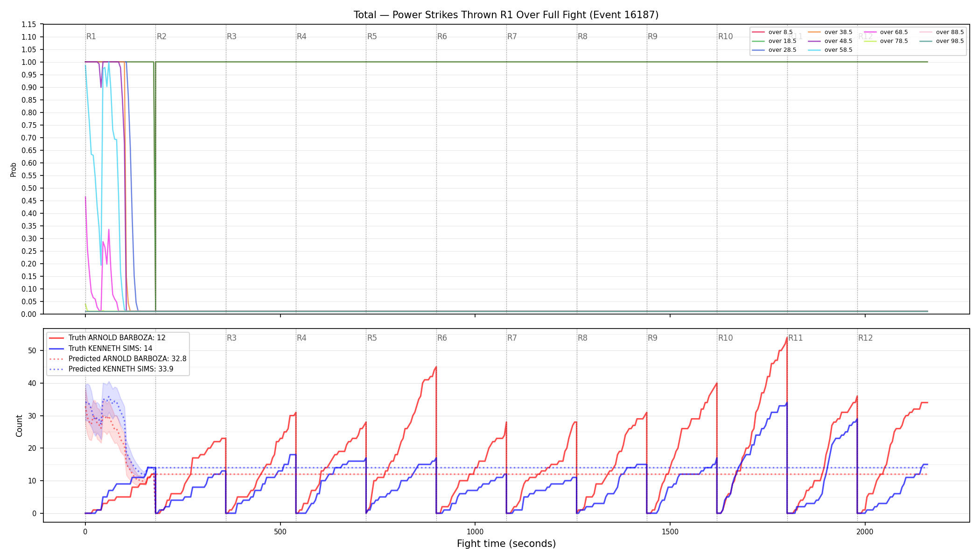The height and width of the screenshot is (560, 980).
Task: Click the cyan line sample beside 'over 58.5'
Action: pyautogui.click(x=814, y=50)
